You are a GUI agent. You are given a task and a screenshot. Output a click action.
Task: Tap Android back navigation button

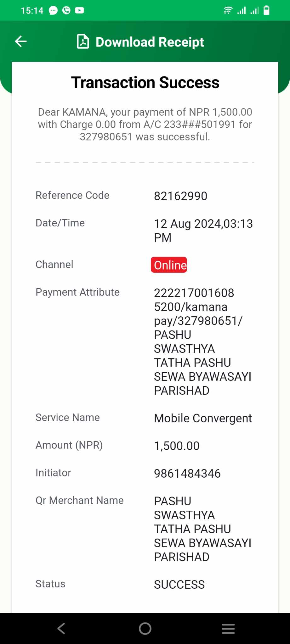tap(61, 629)
